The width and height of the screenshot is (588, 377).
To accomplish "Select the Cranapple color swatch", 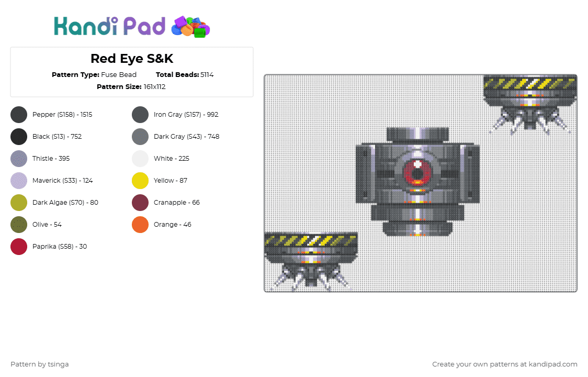I will (140, 203).
